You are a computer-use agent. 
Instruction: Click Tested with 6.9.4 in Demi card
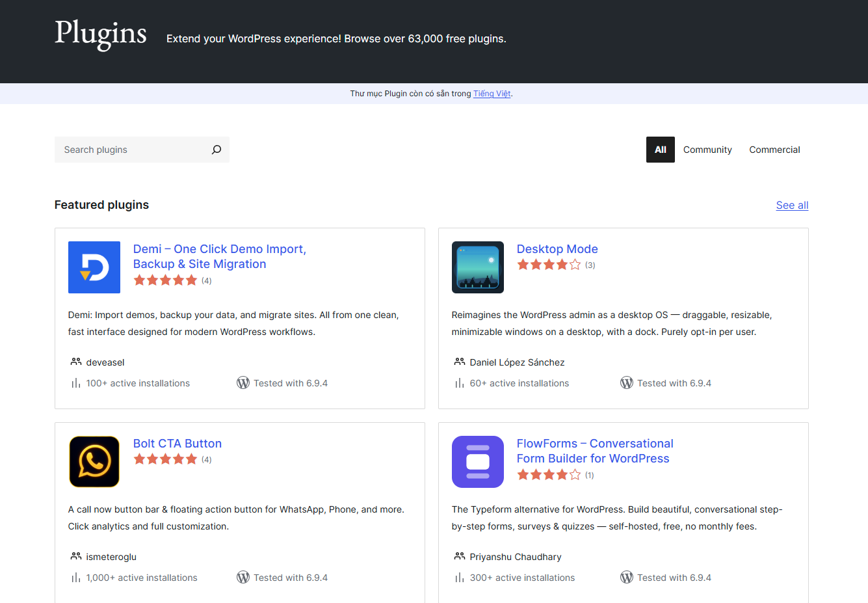coord(291,383)
